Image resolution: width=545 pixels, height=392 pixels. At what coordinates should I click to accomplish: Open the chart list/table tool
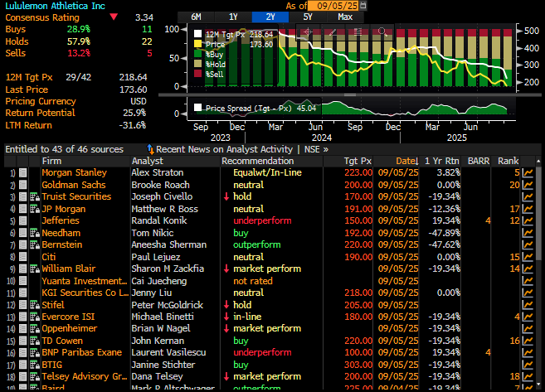358,32
